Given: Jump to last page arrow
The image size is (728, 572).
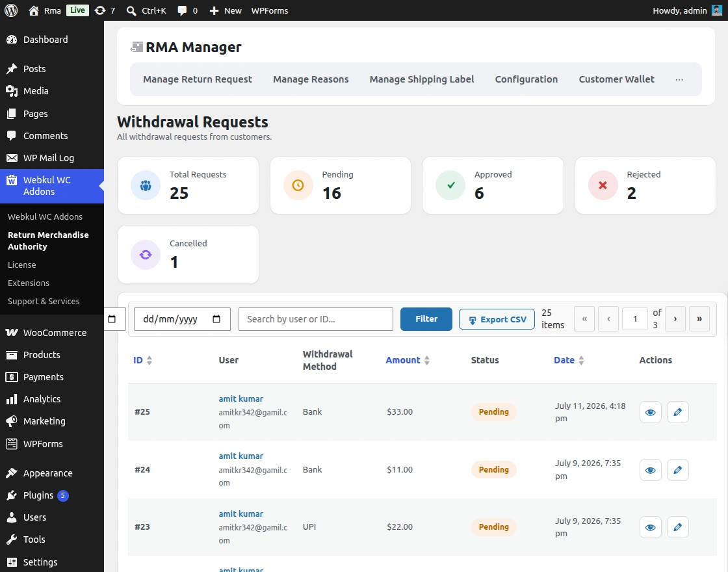Looking at the screenshot, I should click(x=699, y=319).
